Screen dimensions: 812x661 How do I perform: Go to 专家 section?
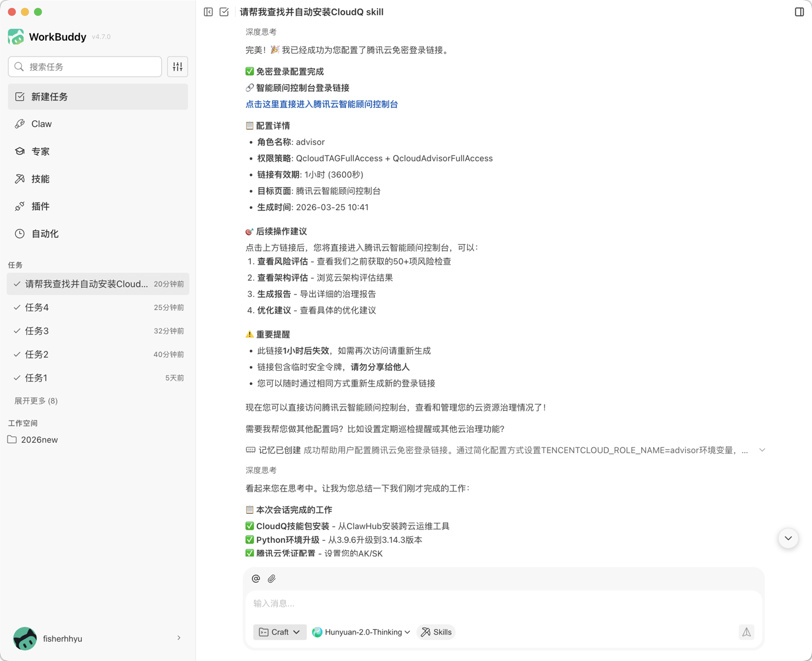tap(98, 151)
